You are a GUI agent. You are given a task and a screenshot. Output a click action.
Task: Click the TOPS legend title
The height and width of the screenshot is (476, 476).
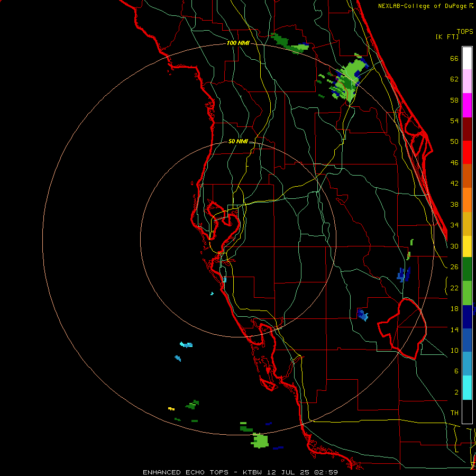click(465, 32)
